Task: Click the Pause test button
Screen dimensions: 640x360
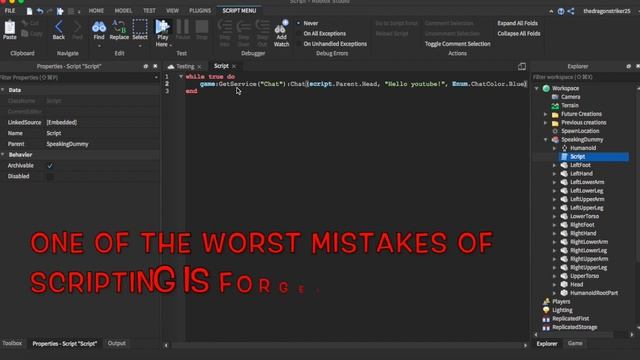Action: coord(182,27)
